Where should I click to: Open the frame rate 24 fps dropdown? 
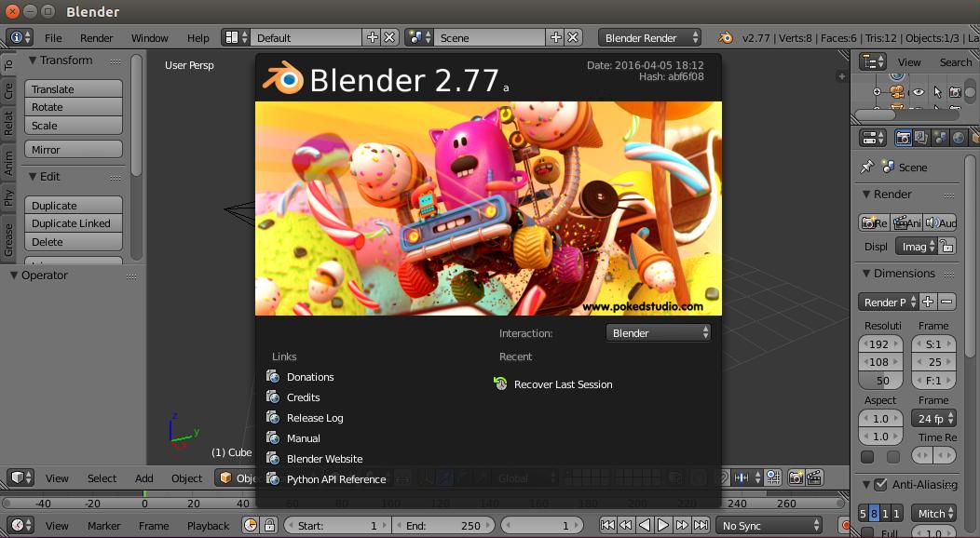click(x=933, y=419)
